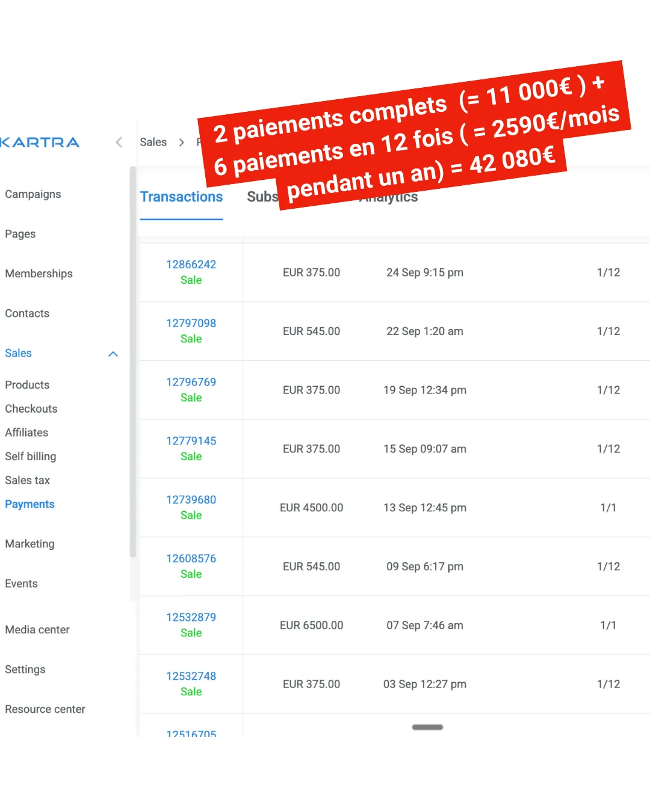The image size is (650, 812).
Task: Click the Kartra logo
Action: click(x=40, y=143)
